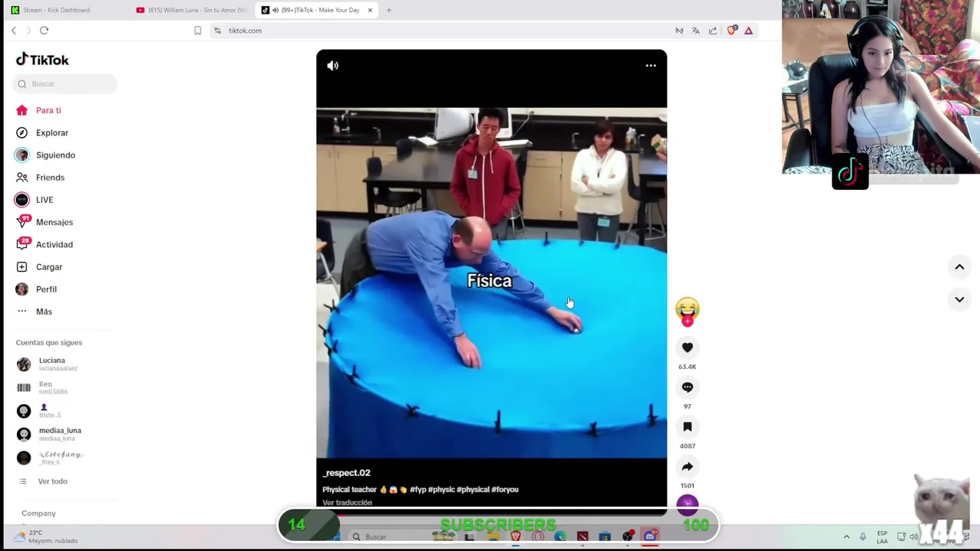The image size is (980, 551).
Task: Click the microphone icon in system tray
Action: pyautogui.click(x=863, y=536)
